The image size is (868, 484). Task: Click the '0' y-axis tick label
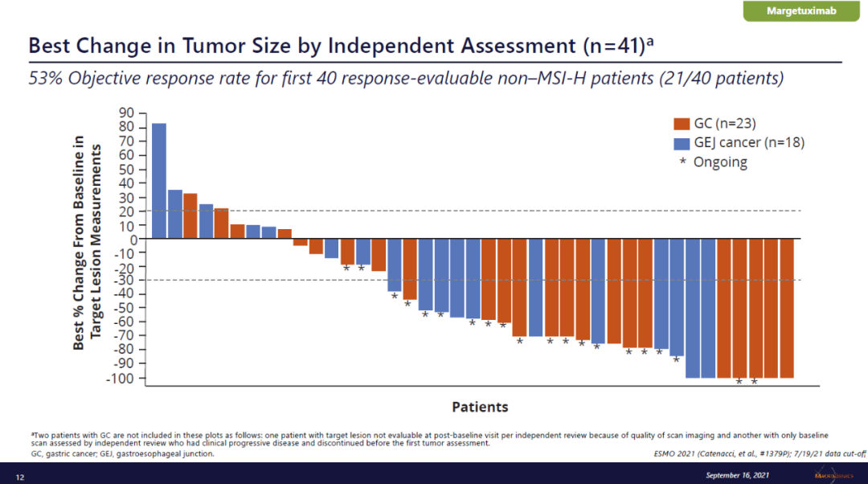point(133,240)
